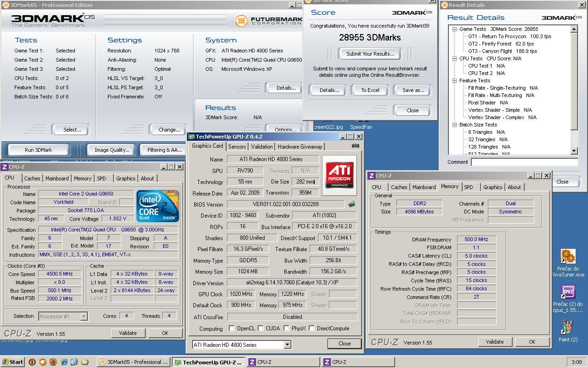Open SPD tab in CPU-Z memory window
The height and width of the screenshot is (368, 588).
(x=469, y=187)
